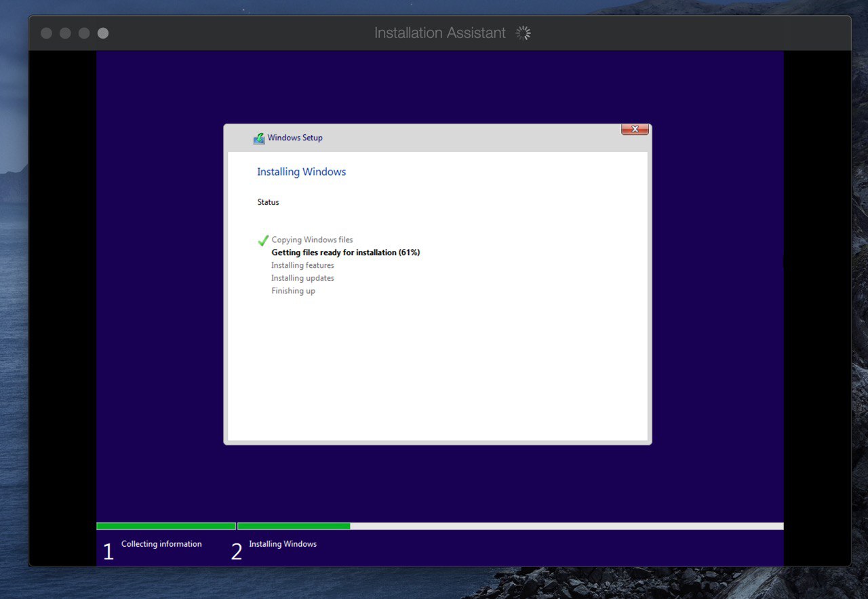Click the Windows Setup title icon
The image size is (868, 599).
259,138
